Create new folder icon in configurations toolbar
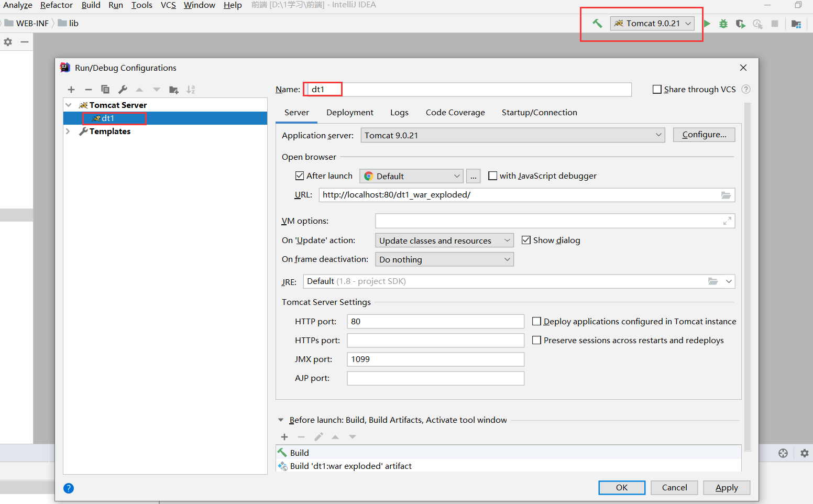This screenshot has height=504, width=813. tap(174, 90)
